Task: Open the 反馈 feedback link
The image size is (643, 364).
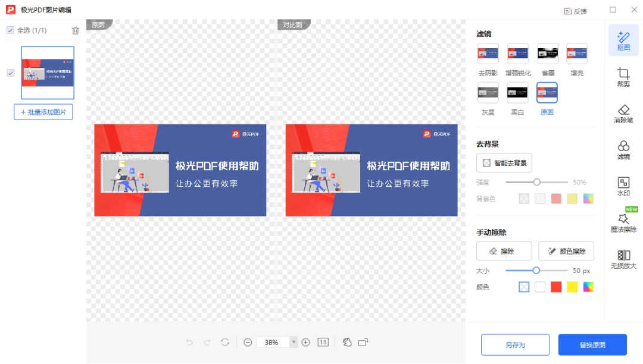Action: pyautogui.click(x=575, y=11)
